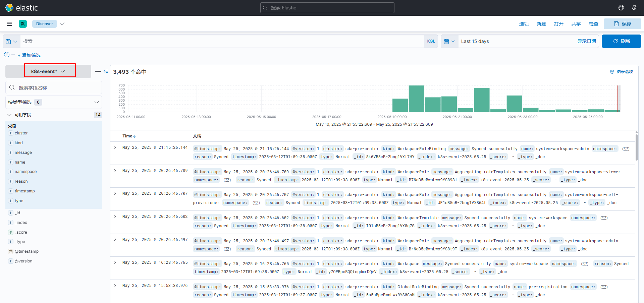Screen dimensions: 644x303
Task: Open the saved query menu
Action: (11, 41)
